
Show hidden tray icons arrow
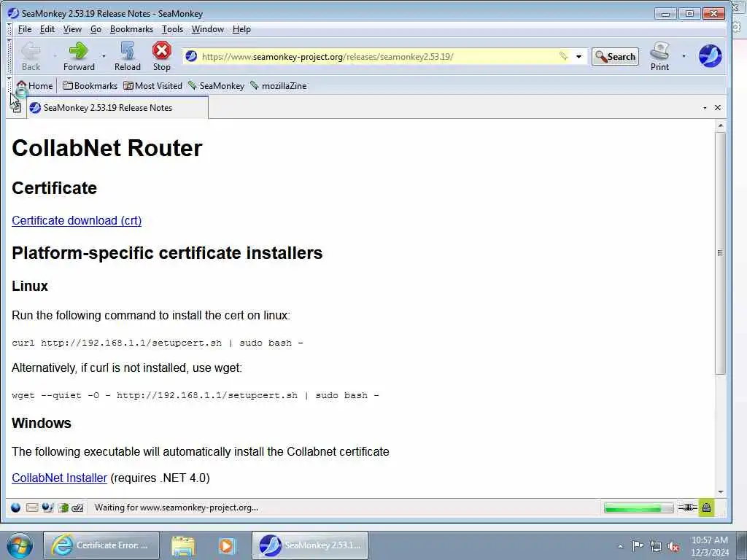[620, 546]
